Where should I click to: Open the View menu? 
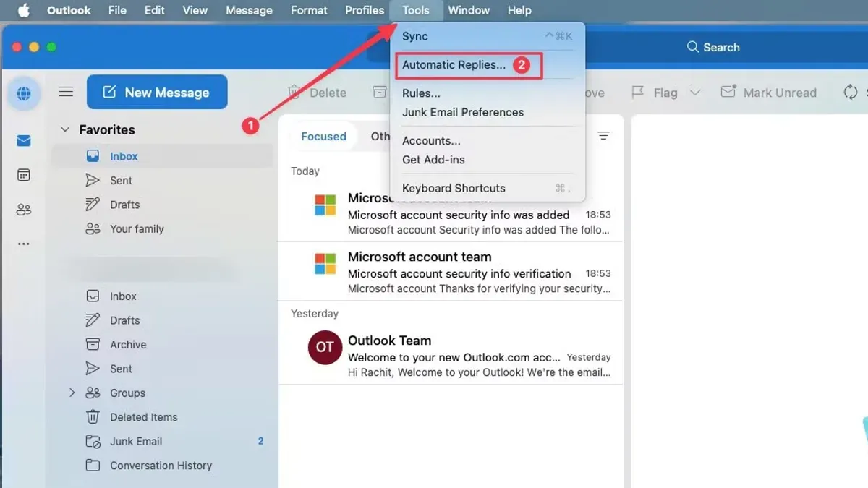[195, 10]
